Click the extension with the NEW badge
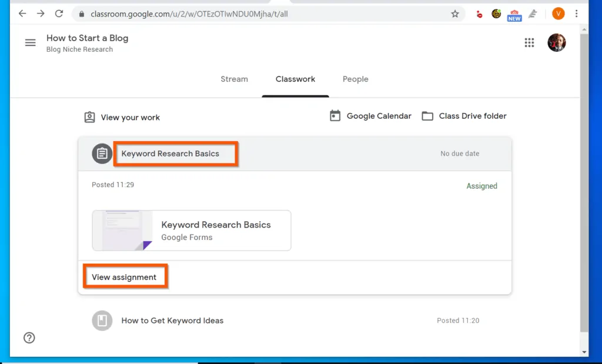The height and width of the screenshot is (364, 602). pos(514,14)
